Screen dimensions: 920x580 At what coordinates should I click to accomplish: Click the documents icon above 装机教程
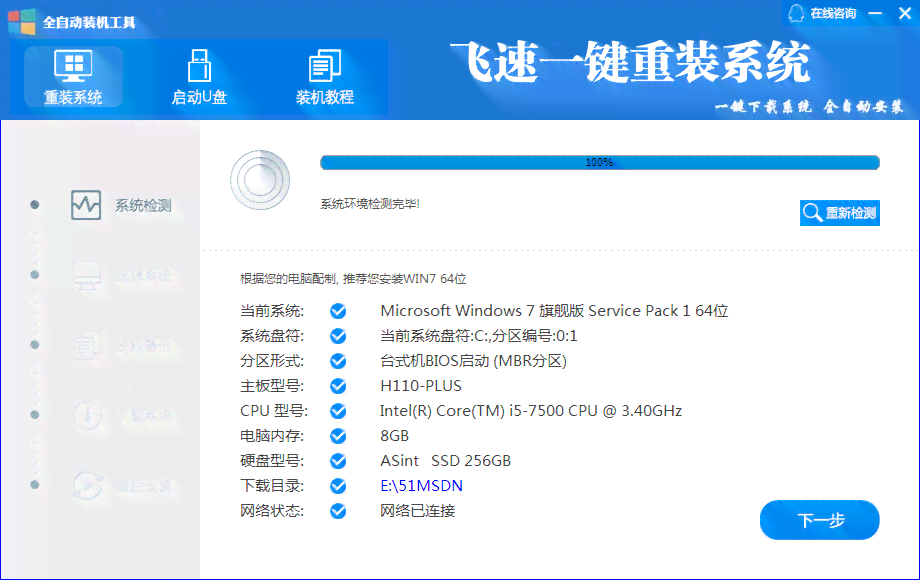[x=324, y=66]
